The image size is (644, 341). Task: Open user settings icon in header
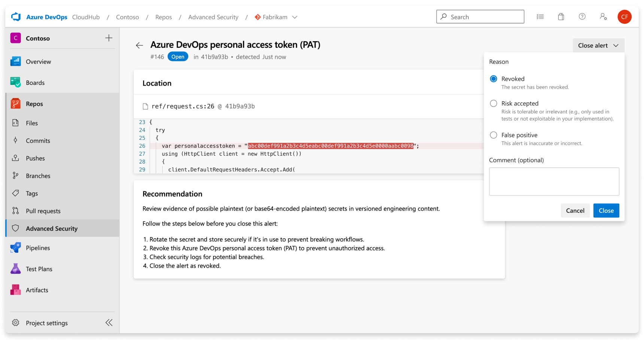click(603, 17)
